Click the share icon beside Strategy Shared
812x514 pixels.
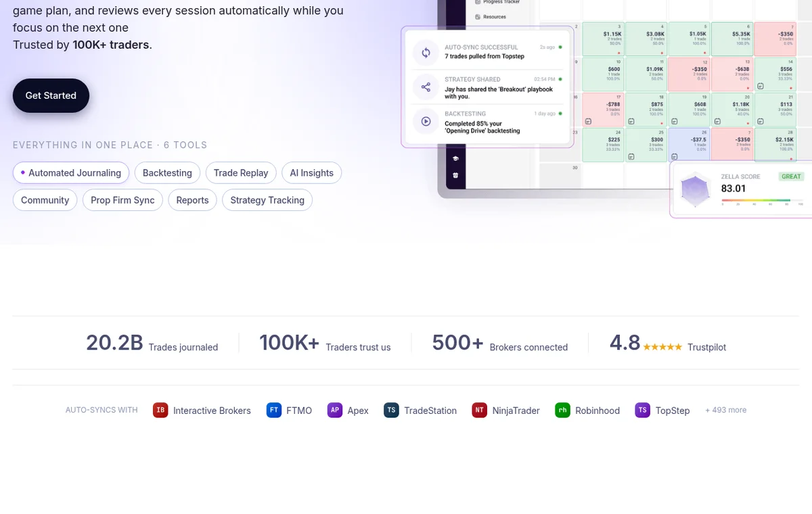(x=426, y=87)
